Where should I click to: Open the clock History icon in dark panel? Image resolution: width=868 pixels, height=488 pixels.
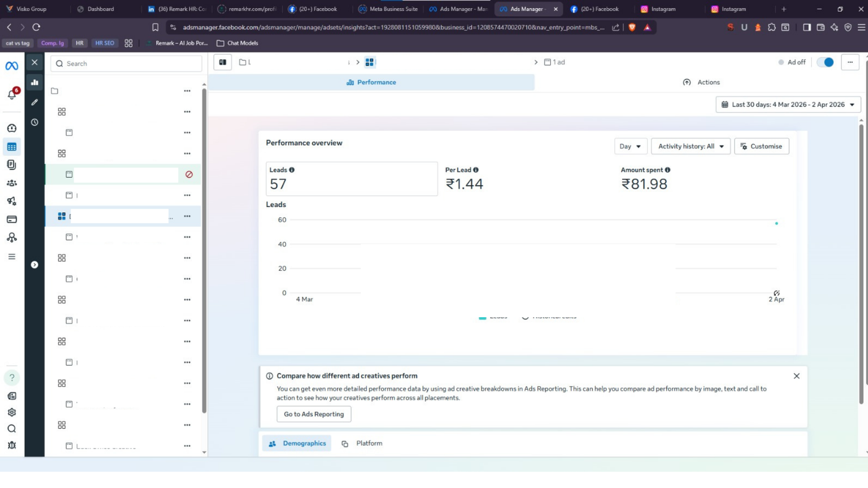click(x=35, y=122)
